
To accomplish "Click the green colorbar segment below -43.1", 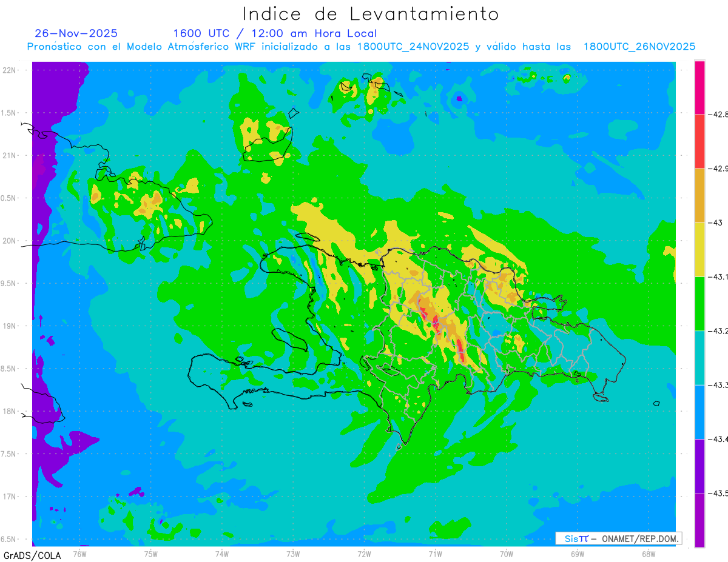I will [x=699, y=304].
